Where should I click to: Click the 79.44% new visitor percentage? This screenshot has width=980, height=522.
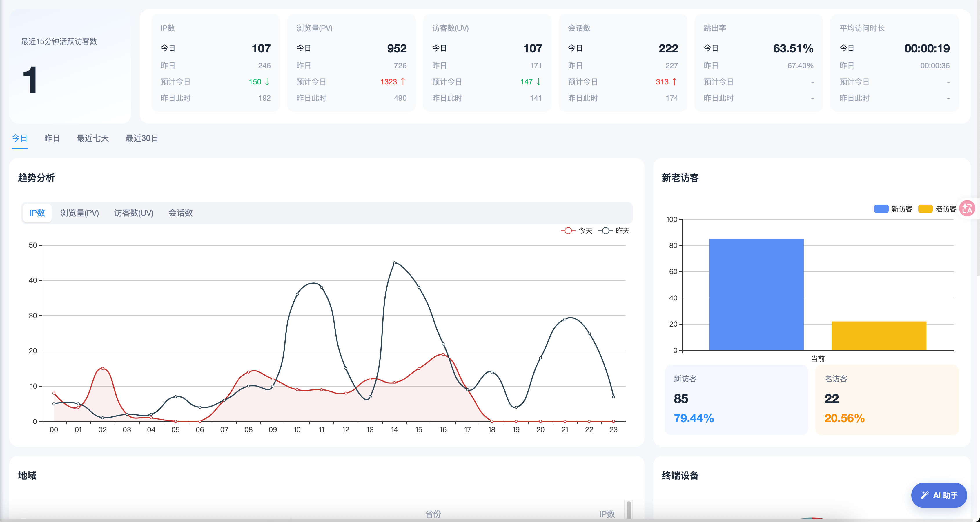coord(694,418)
